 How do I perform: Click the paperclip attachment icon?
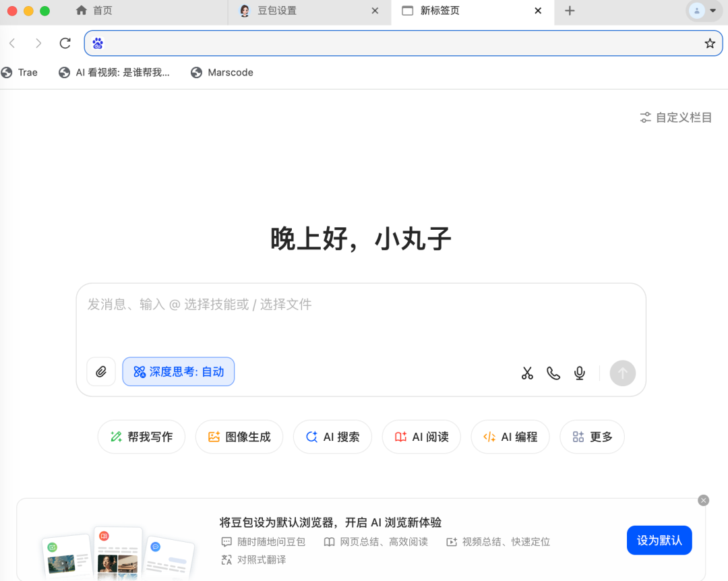pyautogui.click(x=101, y=371)
